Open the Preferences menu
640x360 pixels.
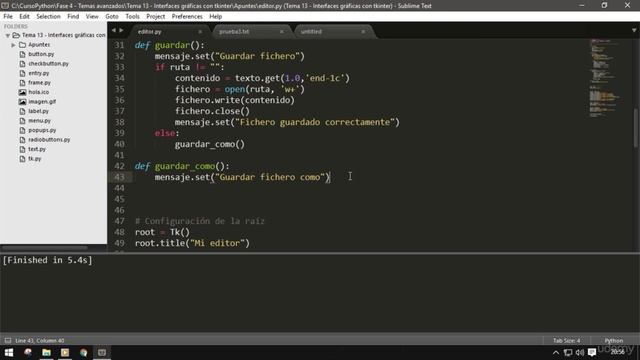pos(187,16)
